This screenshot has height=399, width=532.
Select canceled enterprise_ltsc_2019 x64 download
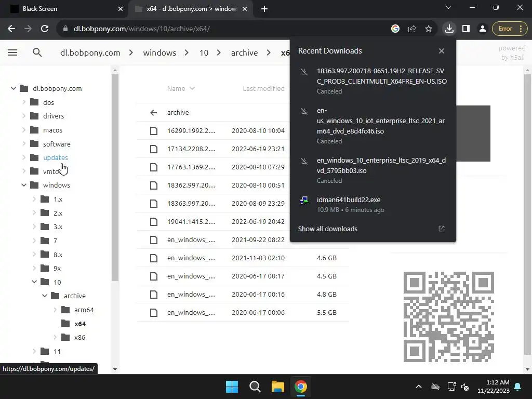coord(373,170)
